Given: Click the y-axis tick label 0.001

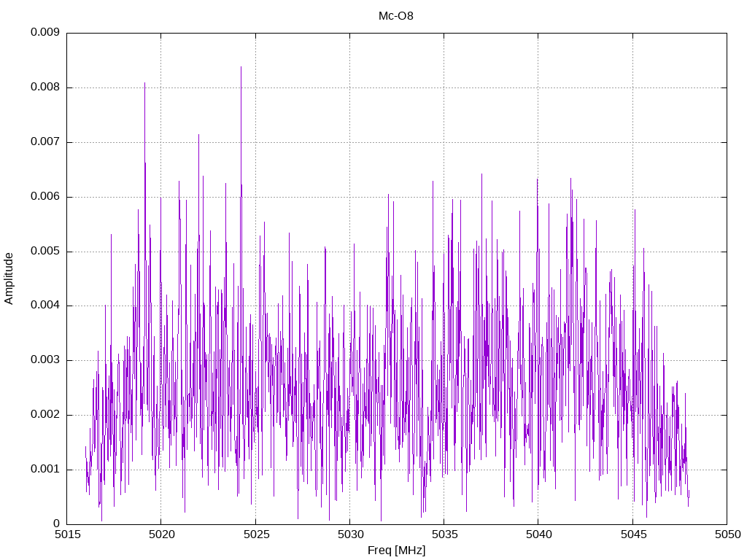Looking at the screenshot, I should 45,470.
